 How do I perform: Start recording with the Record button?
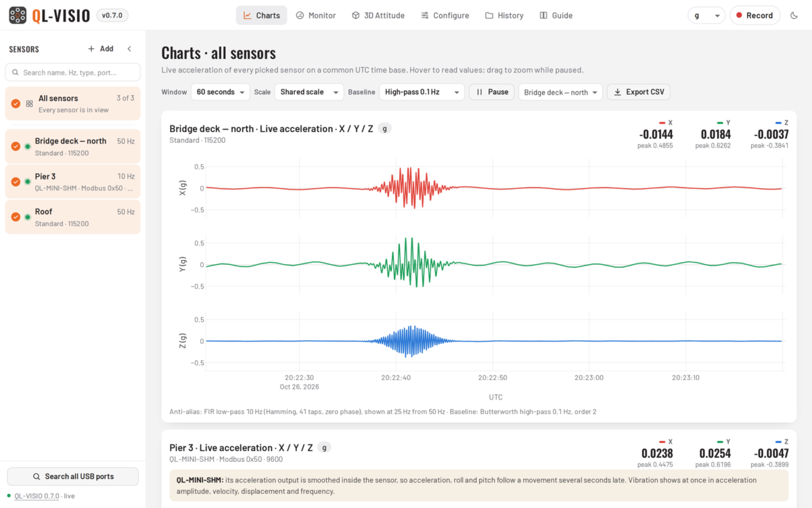coord(754,16)
